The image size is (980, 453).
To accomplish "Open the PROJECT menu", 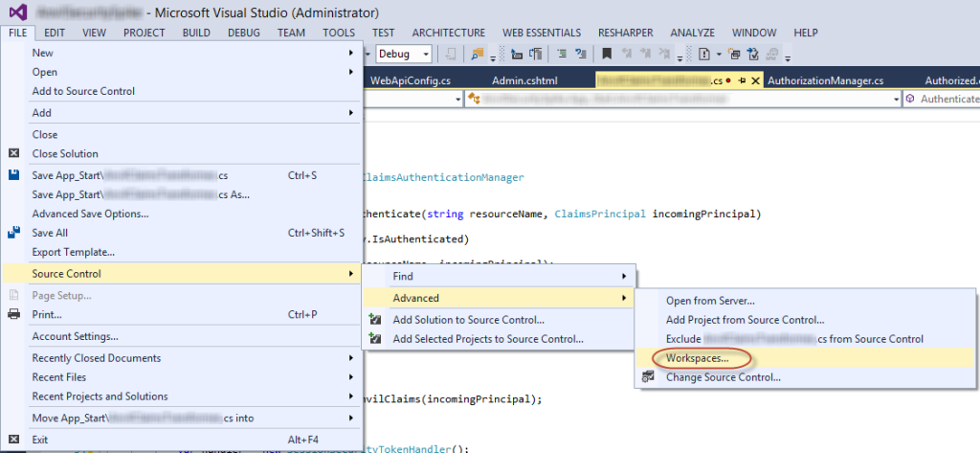I will pos(145,33).
